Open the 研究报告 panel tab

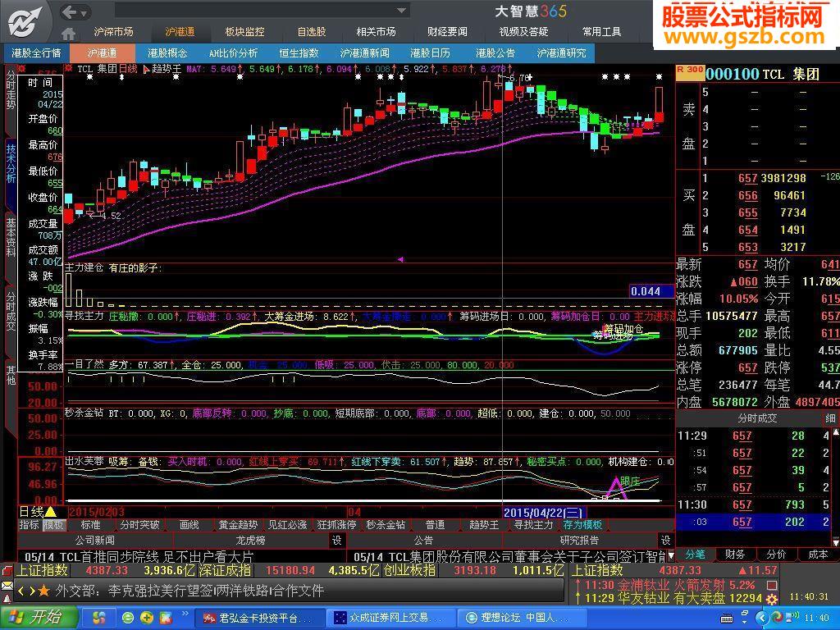pyautogui.click(x=580, y=540)
